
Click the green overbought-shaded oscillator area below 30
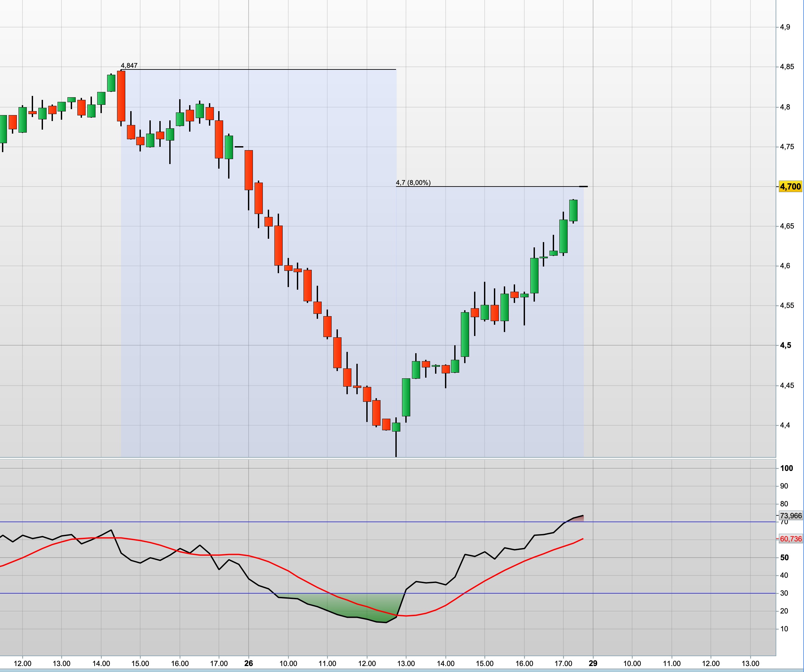344,605
